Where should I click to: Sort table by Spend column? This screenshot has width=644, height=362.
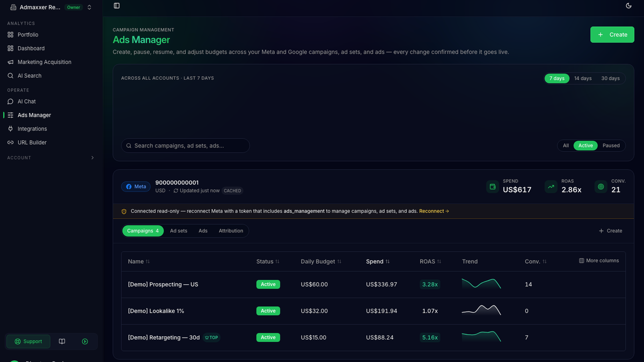(378, 262)
